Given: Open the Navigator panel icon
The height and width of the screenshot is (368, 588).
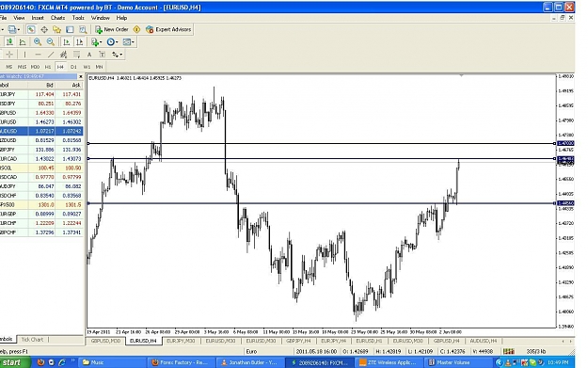Looking at the screenshot, I should click(x=57, y=29).
